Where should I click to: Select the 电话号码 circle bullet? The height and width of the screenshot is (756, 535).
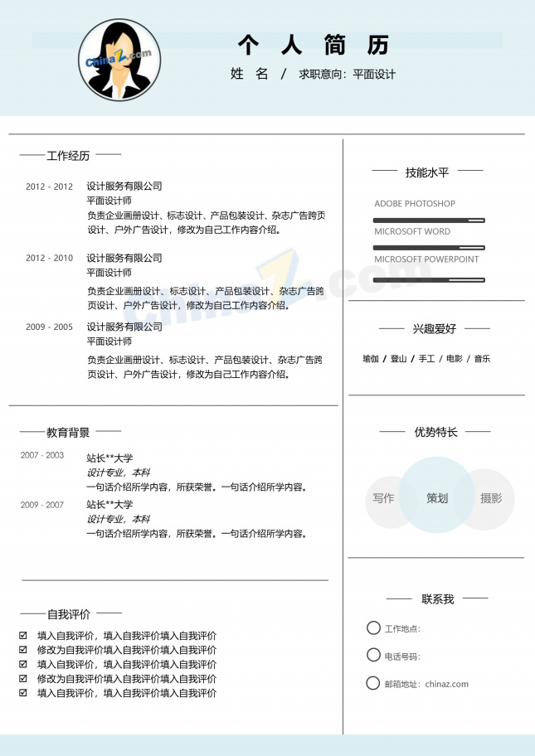373,655
